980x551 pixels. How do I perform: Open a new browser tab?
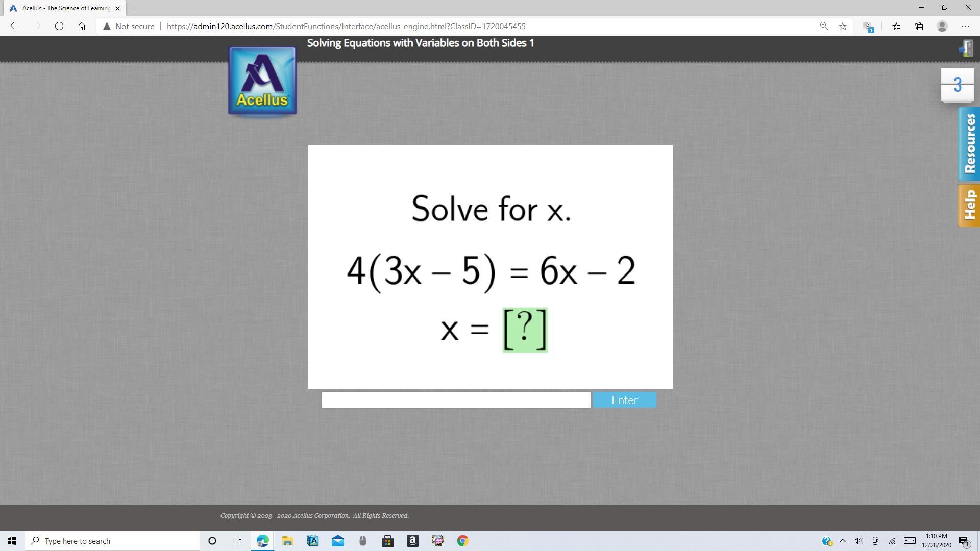(134, 8)
